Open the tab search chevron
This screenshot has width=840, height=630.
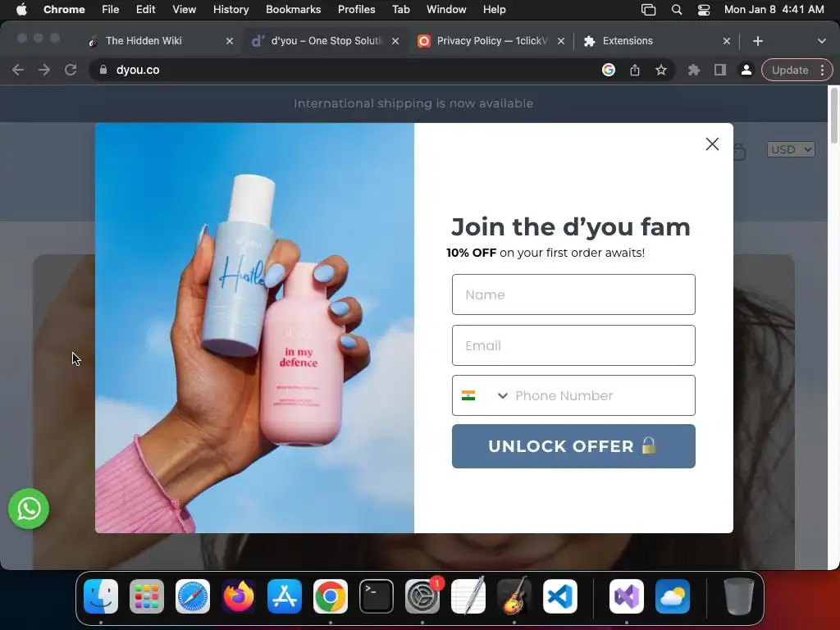click(x=821, y=41)
